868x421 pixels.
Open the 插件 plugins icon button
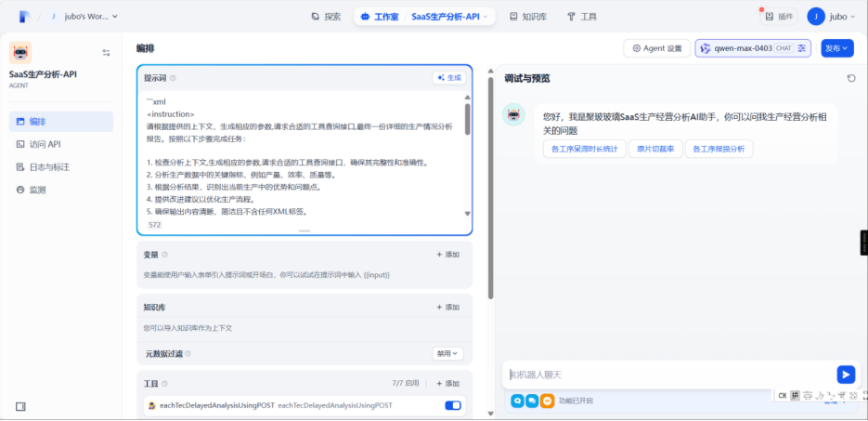click(x=778, y=16)
